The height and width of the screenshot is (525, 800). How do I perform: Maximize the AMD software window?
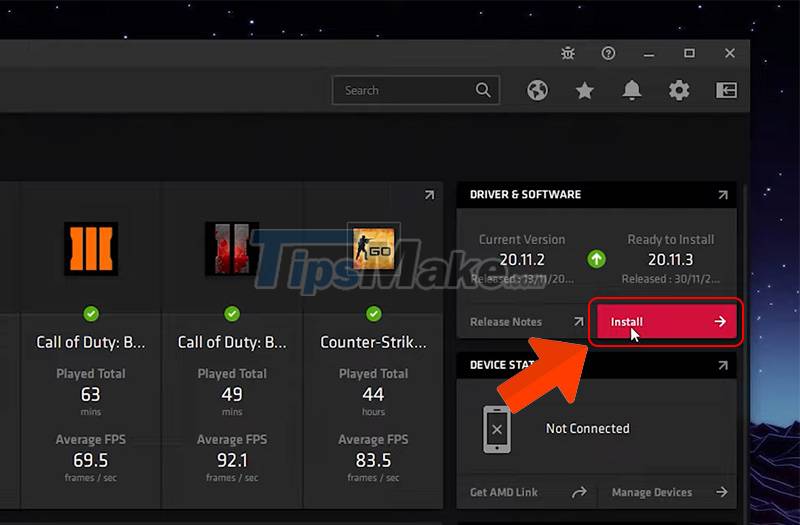[689, 53]
